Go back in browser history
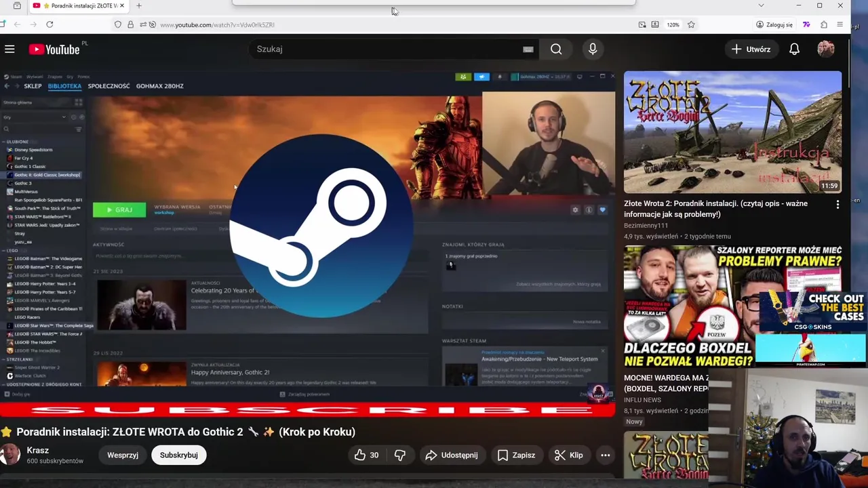This screenshot has height=488, width=868. point(17,24)
